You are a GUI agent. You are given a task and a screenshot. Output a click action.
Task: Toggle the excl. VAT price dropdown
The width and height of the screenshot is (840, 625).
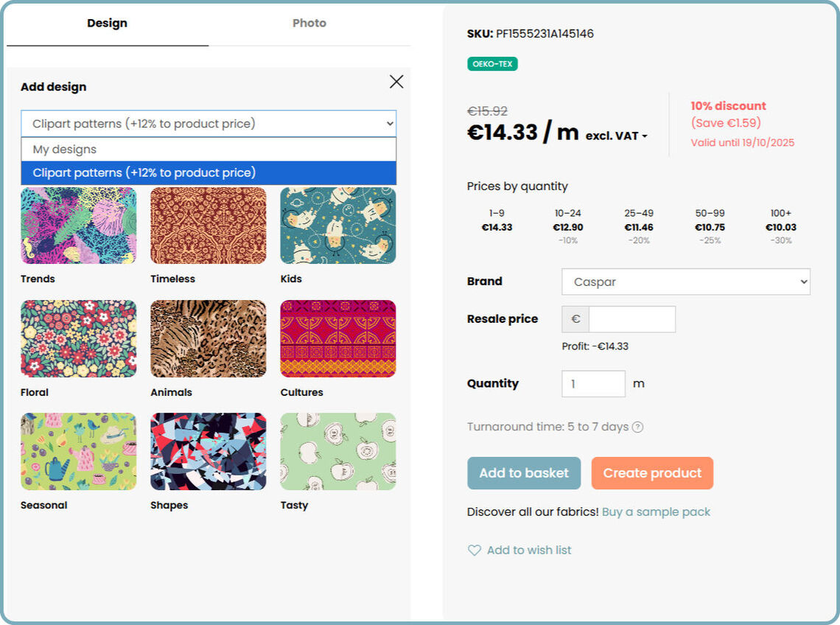617,136
